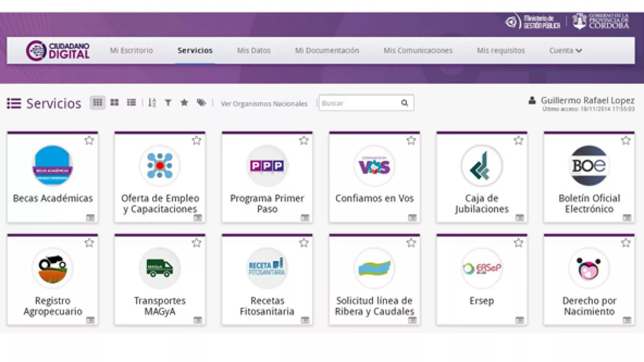Switch to list view icon
This screenshot has width=644, height=362.
[131, 103]
